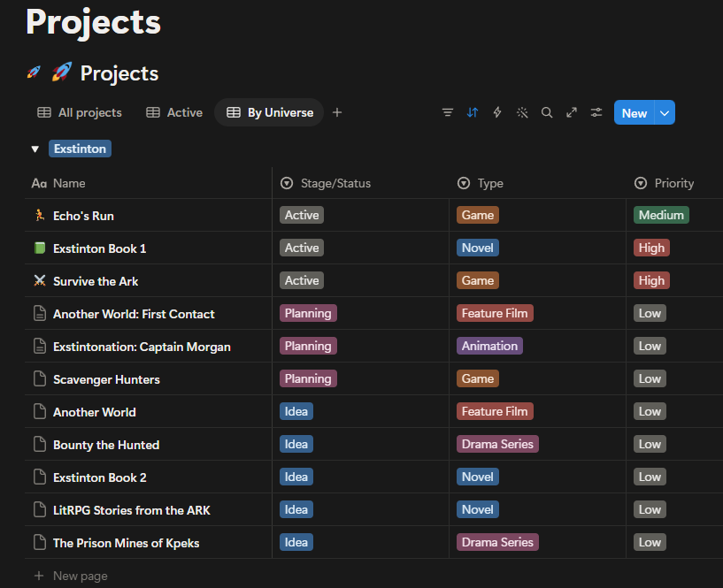Click the crossed swords Survive the Ark icon
This screenshot has height=588, width=723.
coord(40,280)
